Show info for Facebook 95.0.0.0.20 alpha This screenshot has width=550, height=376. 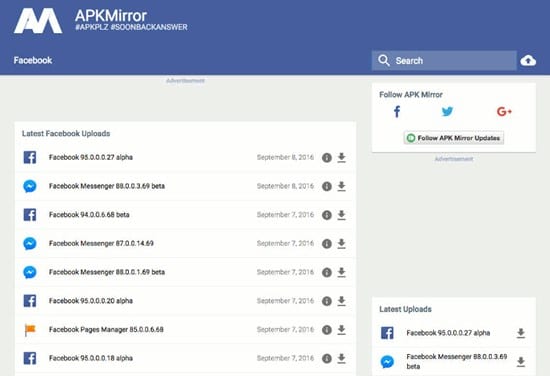[327, 301]
